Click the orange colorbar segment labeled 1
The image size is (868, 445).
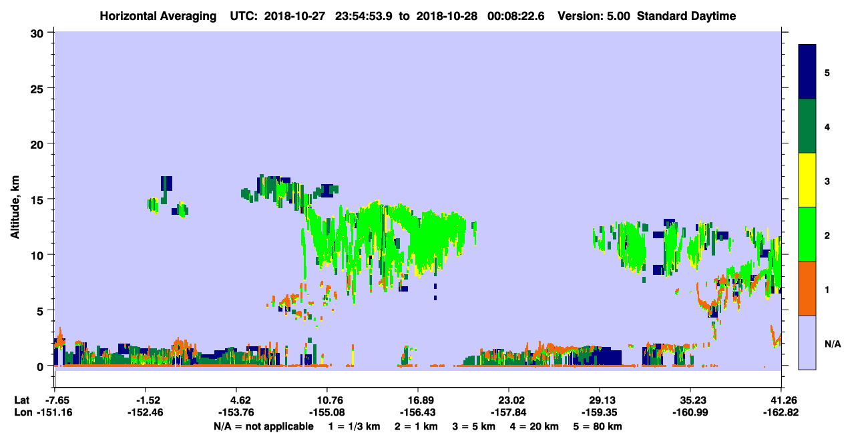click(x=807, y=288)
